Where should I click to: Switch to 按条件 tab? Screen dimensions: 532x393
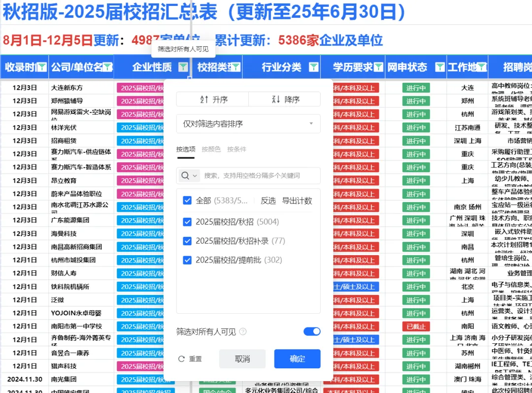pos(236,149)
